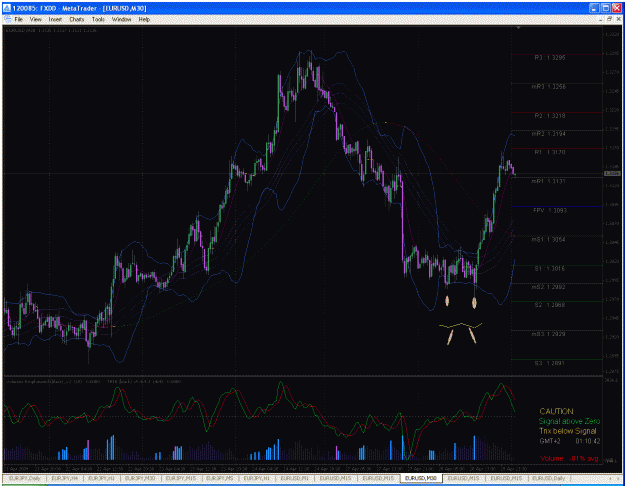Switch to the EURJPY,M30 chart tab
The height and width of the screenshot is (486, 625).
(140, 478)
